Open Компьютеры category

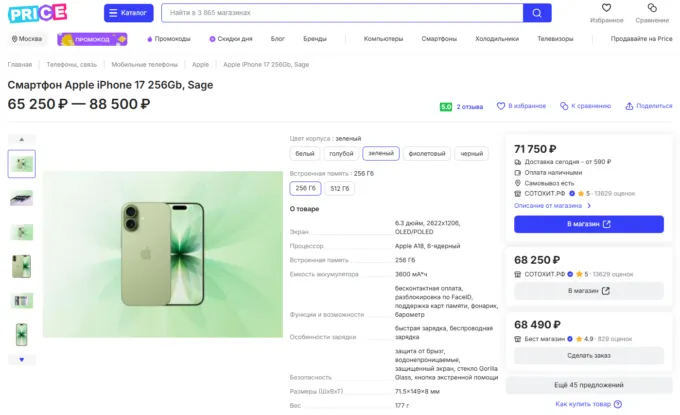pos(383,39)
